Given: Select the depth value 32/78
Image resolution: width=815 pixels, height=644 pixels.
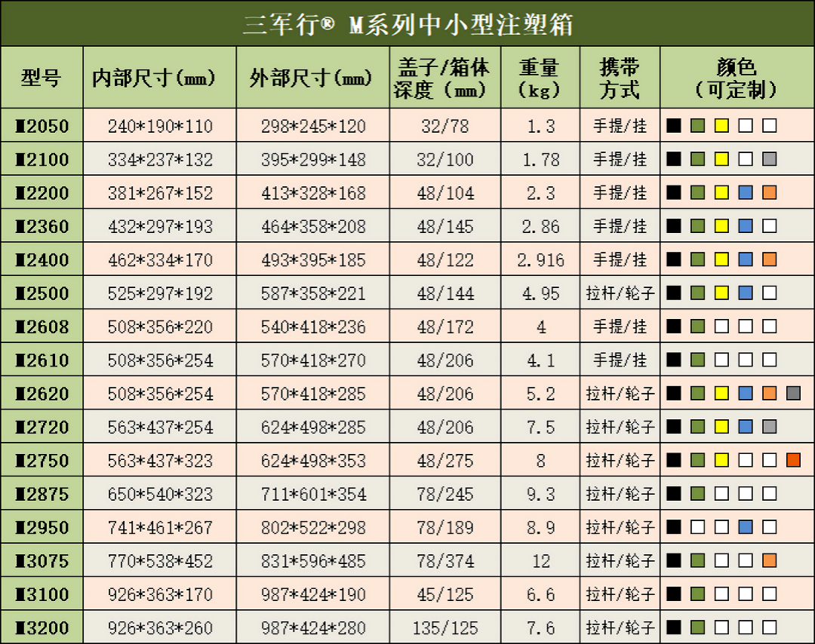Looking at the screenshot, I should point(445,126).
